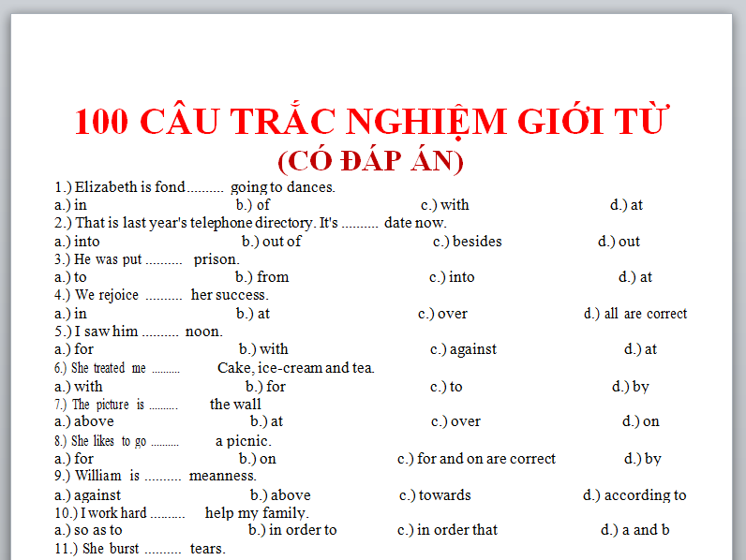This screenshot has width=746, height=560.
Task: Select answer 'c.) against' under question 5
Action: (463, 349)
